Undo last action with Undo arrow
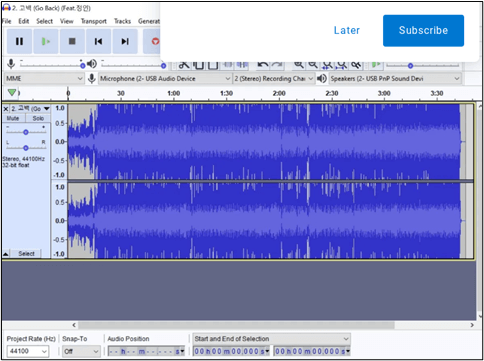 [263, 65]
